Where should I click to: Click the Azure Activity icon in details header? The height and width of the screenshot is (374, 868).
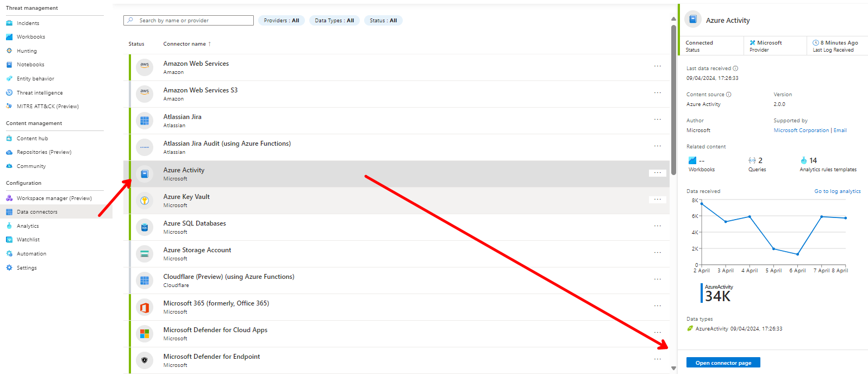693,20
